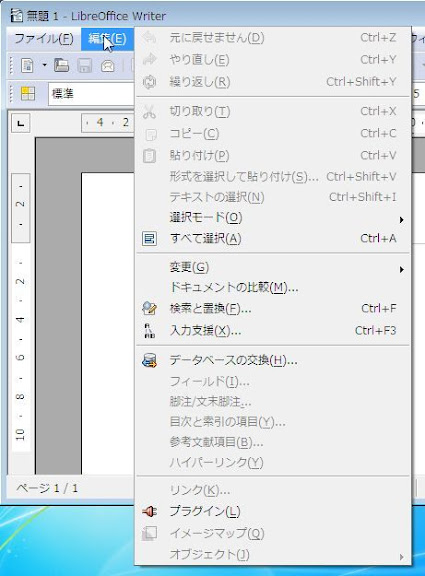Click the Save floppy disk icon
Viewport: 425px width, 576px height.
tap(84, 66)
